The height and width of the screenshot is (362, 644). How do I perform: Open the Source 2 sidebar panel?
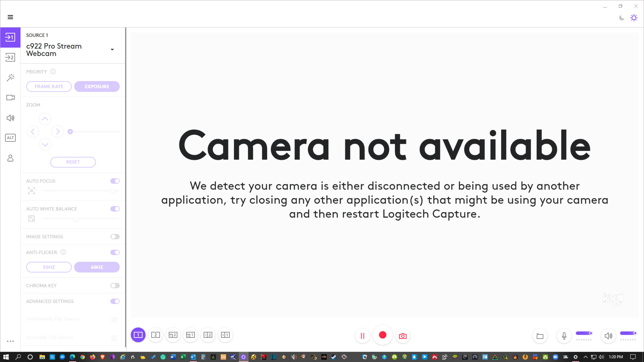tap(10, 57)
